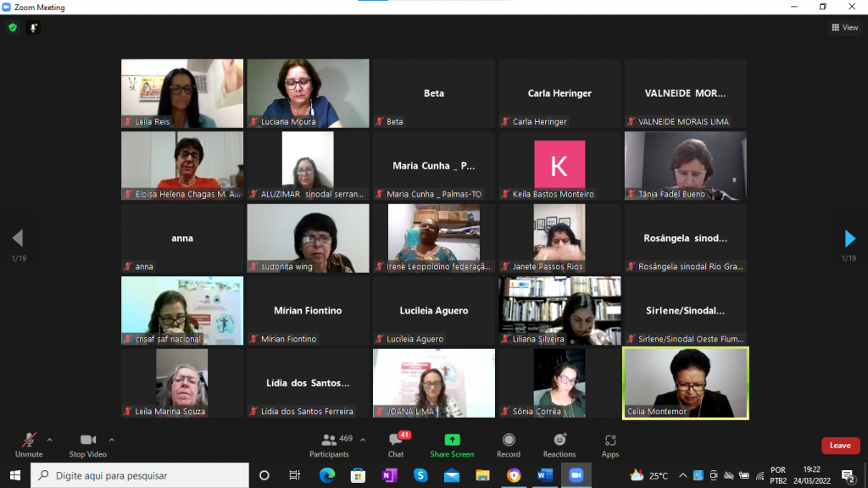Open Microsoft Word from the taskbar
Image resolution: width=868 pixels, height=488 pixels.
click(x=544, y=475)
